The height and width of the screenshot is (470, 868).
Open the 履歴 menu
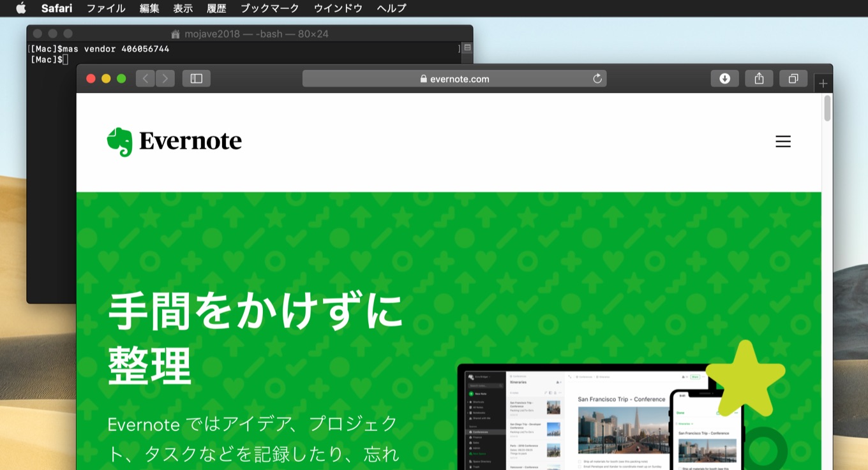click(x=217, y=8)
